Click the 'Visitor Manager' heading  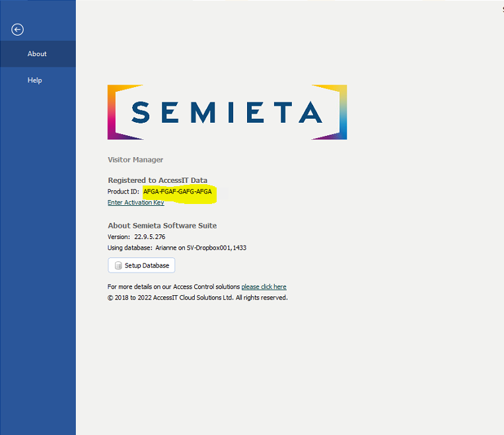coord(135,160)
